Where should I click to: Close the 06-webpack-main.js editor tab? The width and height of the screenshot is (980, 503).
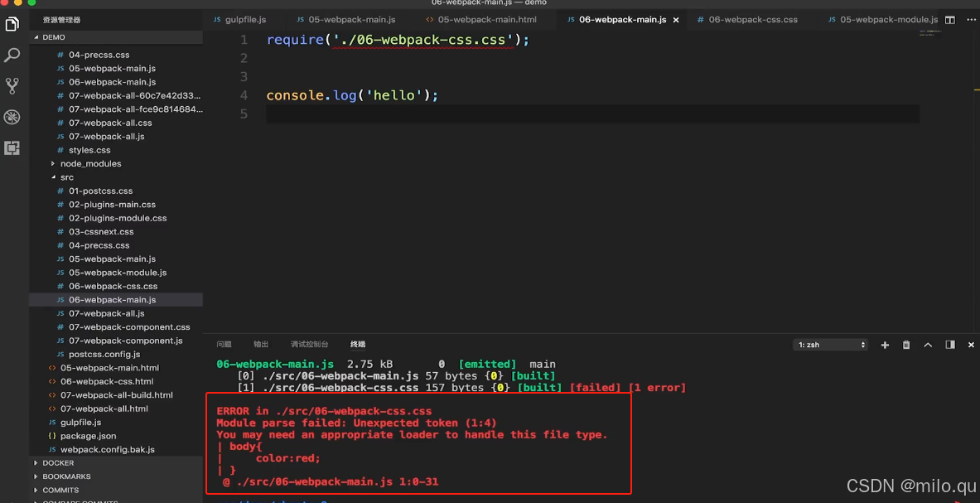pos(676,20)
